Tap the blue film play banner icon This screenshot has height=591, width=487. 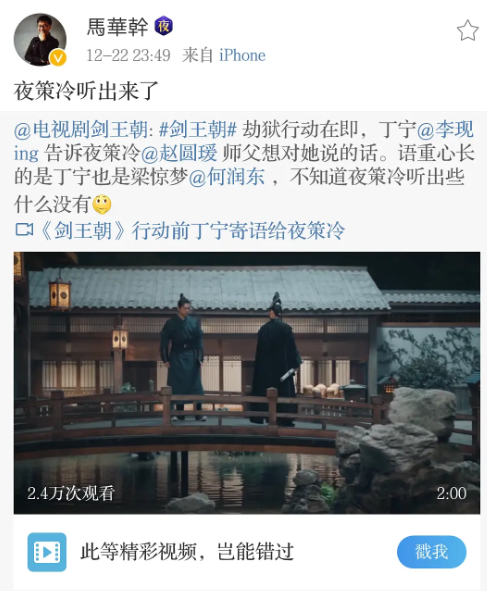[x=47, y=552]
